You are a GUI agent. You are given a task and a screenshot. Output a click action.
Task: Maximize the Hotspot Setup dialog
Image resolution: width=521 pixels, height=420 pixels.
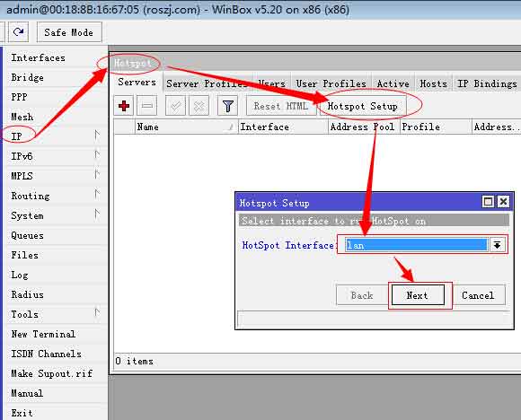488,202
